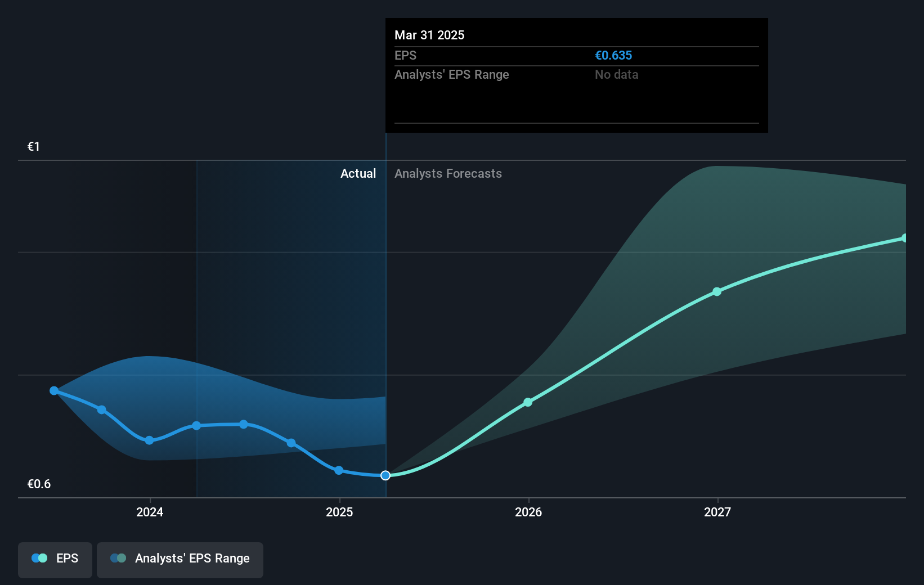The height and width of the screenshot is (585, 924).
Task: Select the highlighted Mar 31 2025 EPS data point
Action: pyautogui.click(x=385, y=475)
